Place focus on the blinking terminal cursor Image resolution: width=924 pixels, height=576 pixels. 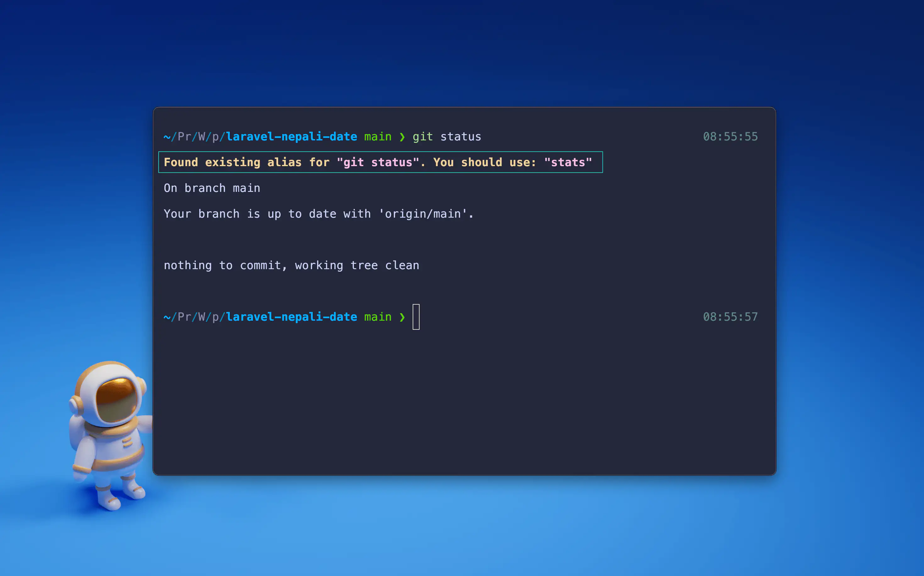tap(416, 317)
